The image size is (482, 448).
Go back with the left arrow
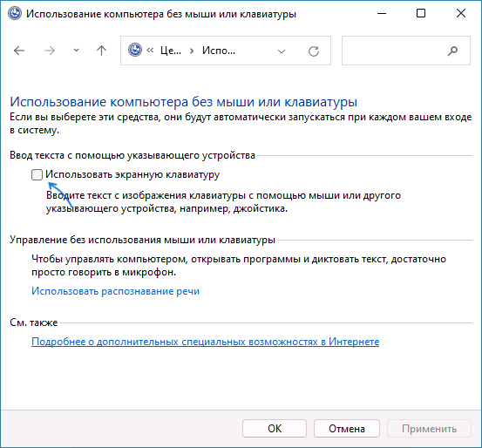tap(19, 51)
